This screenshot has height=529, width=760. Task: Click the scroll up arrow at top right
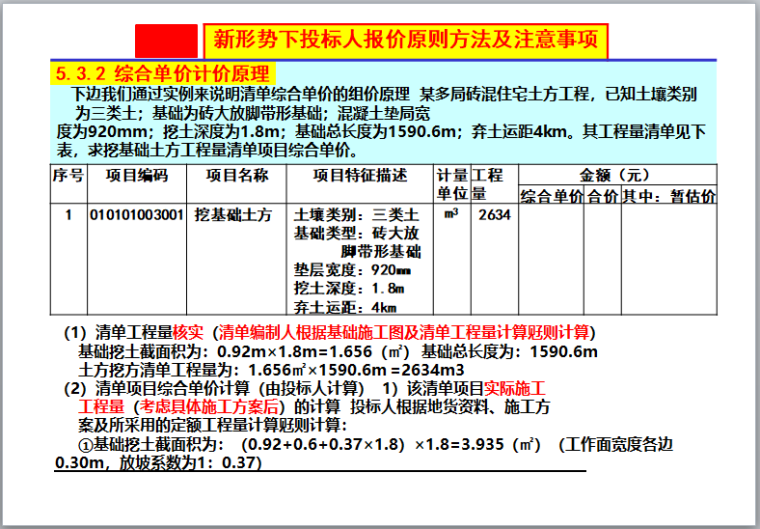click(x=753, y=6)
